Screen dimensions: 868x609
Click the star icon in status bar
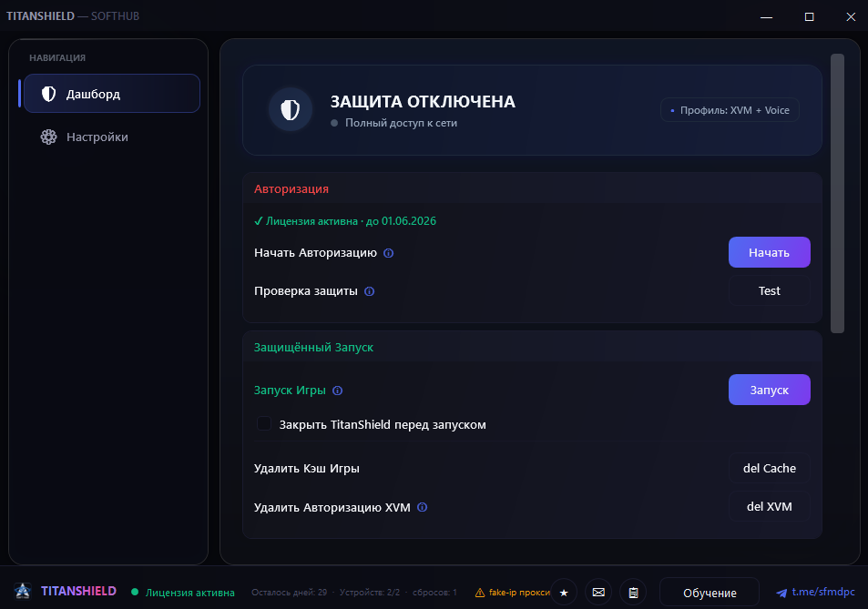(x=564, y=593)
